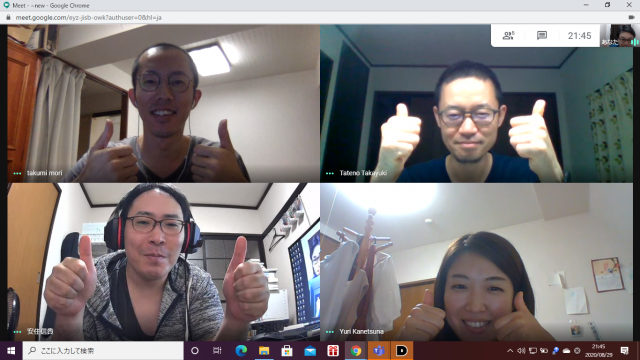The image size is (640, 360).
Task: Open the three-dot options on takumi mori tile
Action: pyautogui.click(x=17, y=173)
